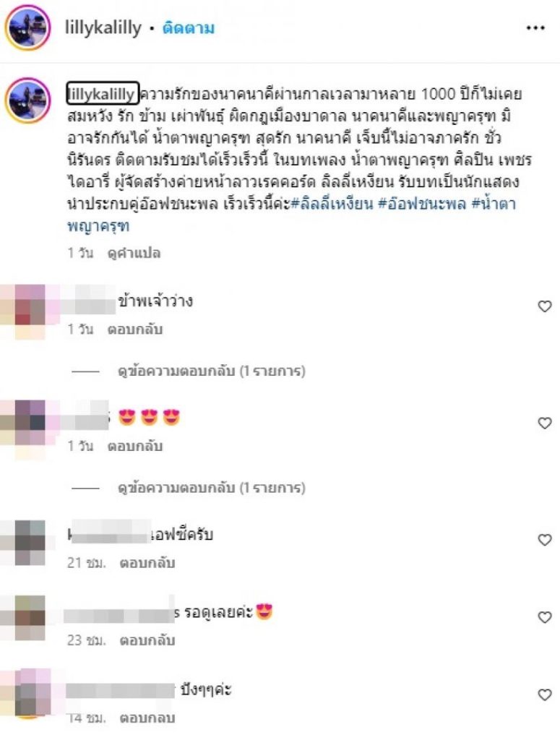Viewport: 560px width, 740px height.
Task: Reply to the ข้าพเจ้าว่าง comment
Action: (x=135, y=329)
